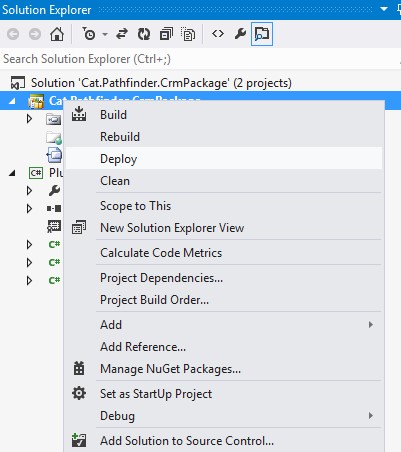401x452 pixels.
Task: Choose Scope to This
Action: 224,206
